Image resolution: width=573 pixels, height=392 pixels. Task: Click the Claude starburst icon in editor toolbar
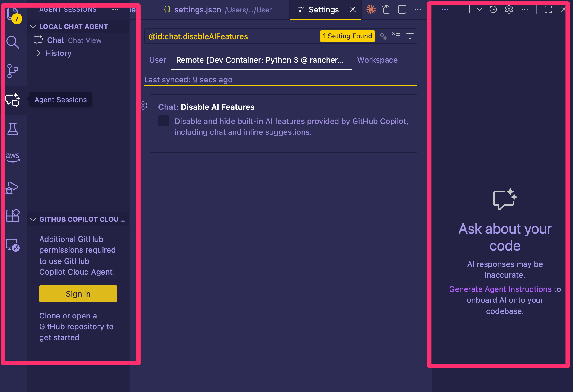tap(370, 10)
